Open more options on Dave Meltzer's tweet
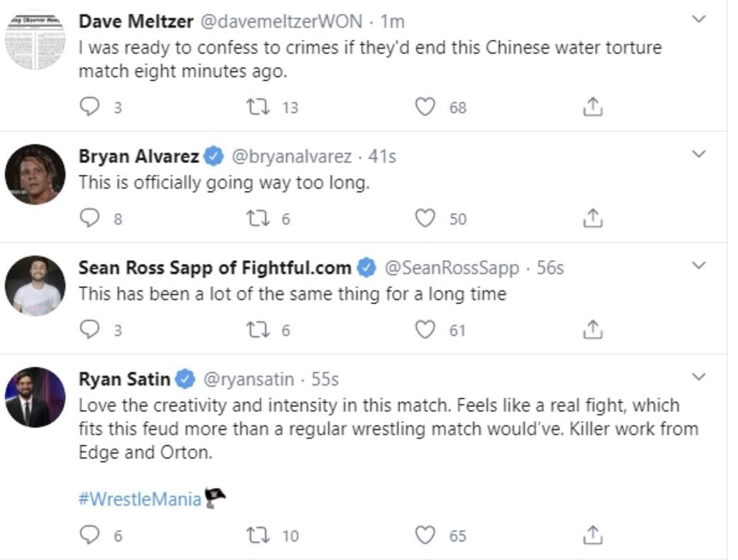Viewport: 738px width, 560px height. tap(698, 20)
